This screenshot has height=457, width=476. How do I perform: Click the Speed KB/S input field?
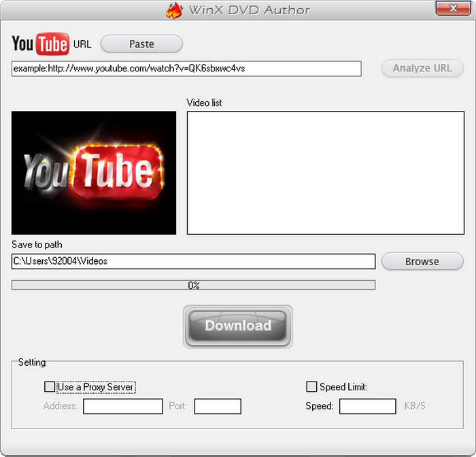coord(368,406)
